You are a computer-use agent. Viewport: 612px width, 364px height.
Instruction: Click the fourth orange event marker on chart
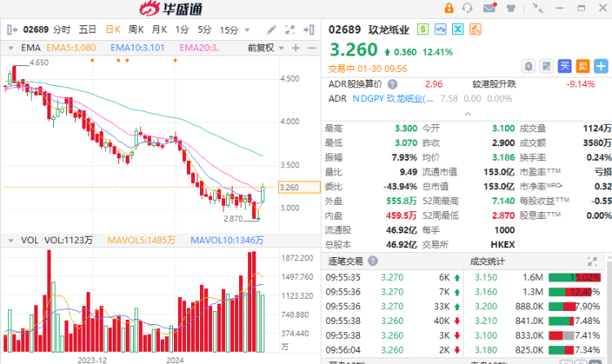(x=175, y=60)
